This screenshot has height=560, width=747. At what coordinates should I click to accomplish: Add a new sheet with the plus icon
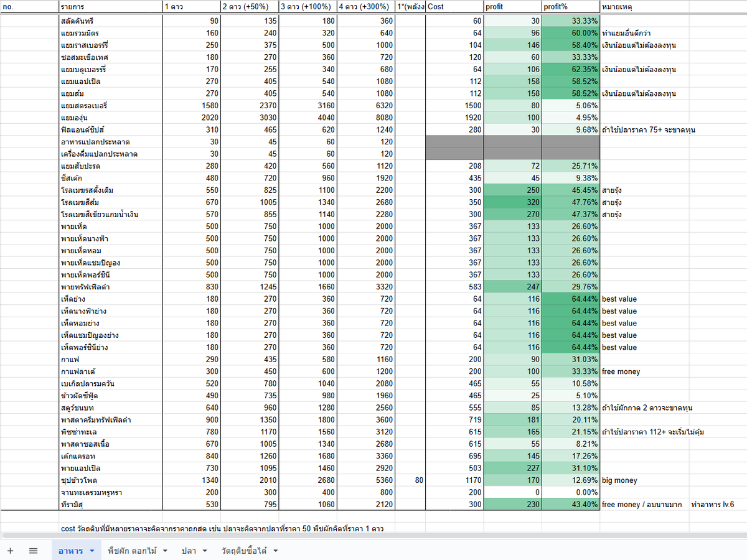coord(10,551)
